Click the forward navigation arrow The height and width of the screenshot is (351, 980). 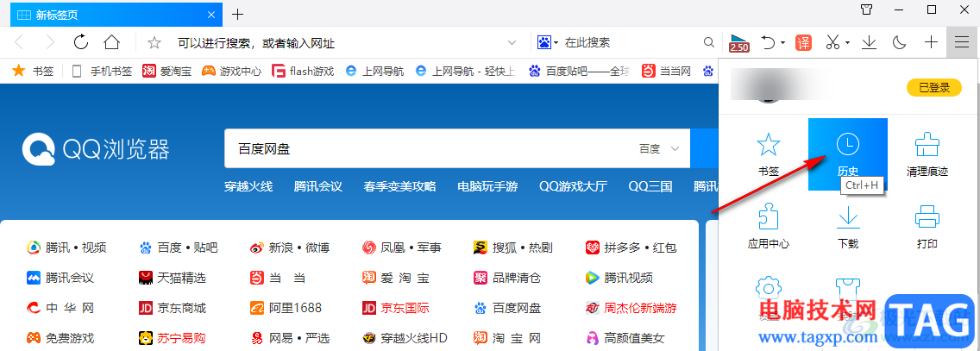tap(50, 42)
